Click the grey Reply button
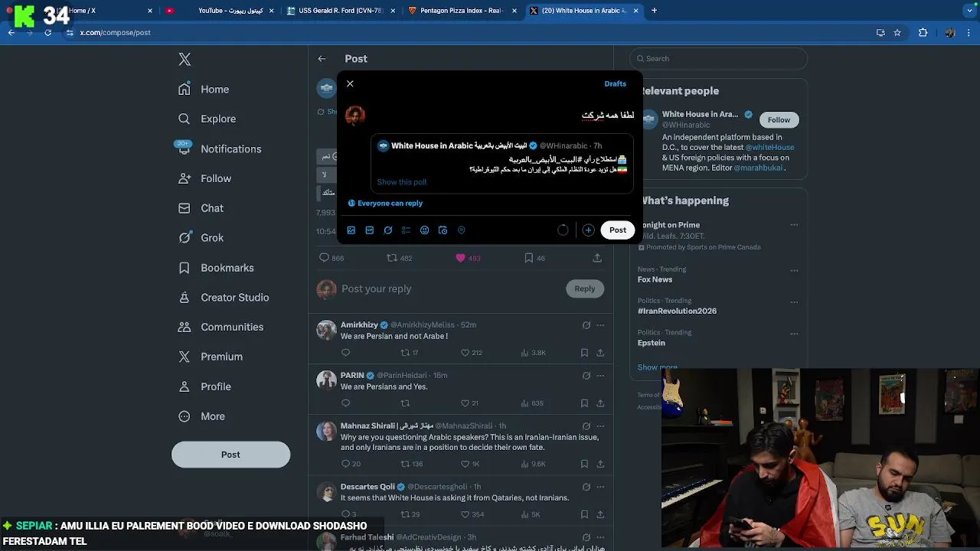This screenshot has height=551, width=980. point(584,289)
